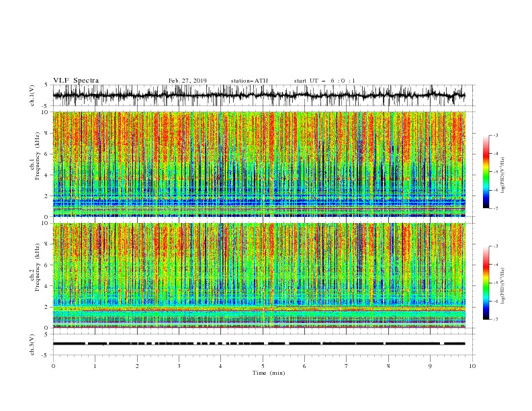Click the "ch.3(V)" axis label
The image size is (532, 411).
click(x=32, y=345)
